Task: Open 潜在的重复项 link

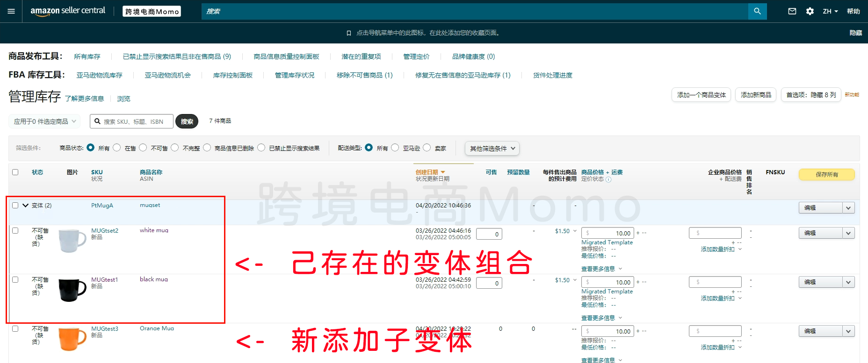Action: click(x=361, y=57)
